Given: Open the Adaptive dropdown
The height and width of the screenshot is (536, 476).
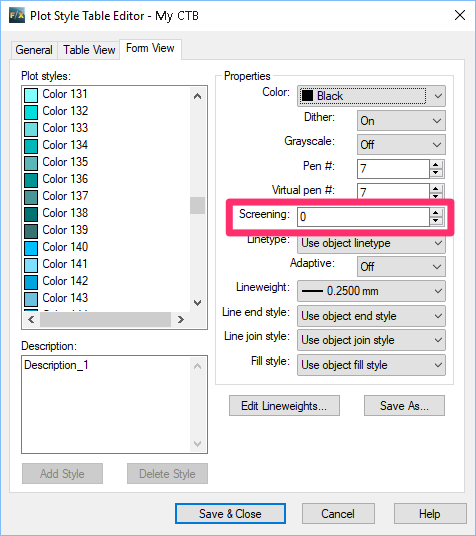Looking at the screenshot, I should point(401,267).
